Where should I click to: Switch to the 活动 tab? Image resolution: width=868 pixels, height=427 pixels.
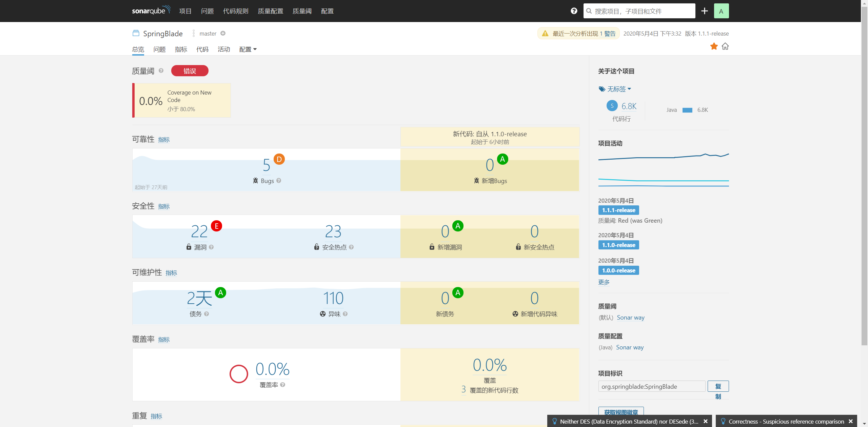tap(223, 49)
